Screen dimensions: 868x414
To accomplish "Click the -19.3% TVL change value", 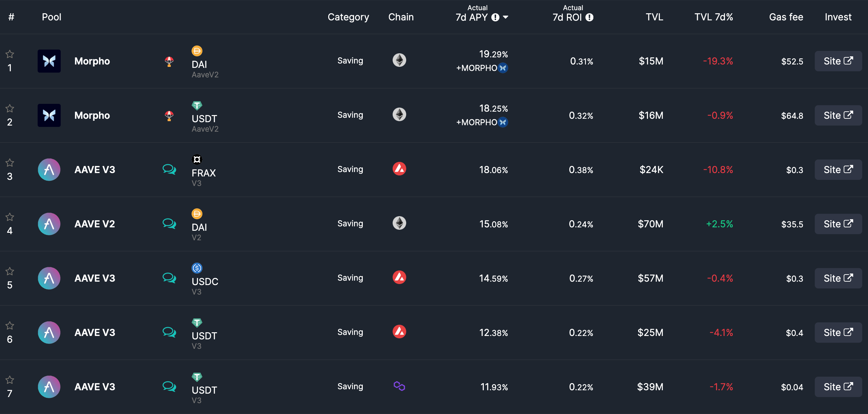I will (718, 61).
